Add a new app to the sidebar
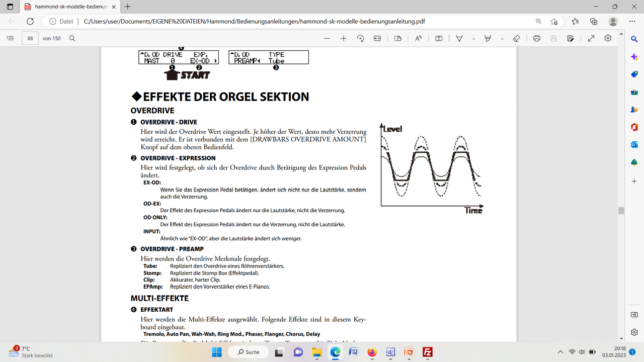 (634, 180)
